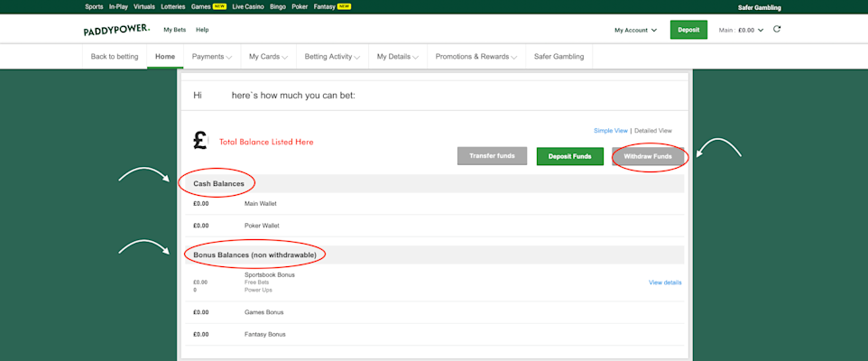Expand the Main £0.00 balance dropdown
The width and height of the screenshot is (868, 361).
pyautogui.click(x=741, y=31)
